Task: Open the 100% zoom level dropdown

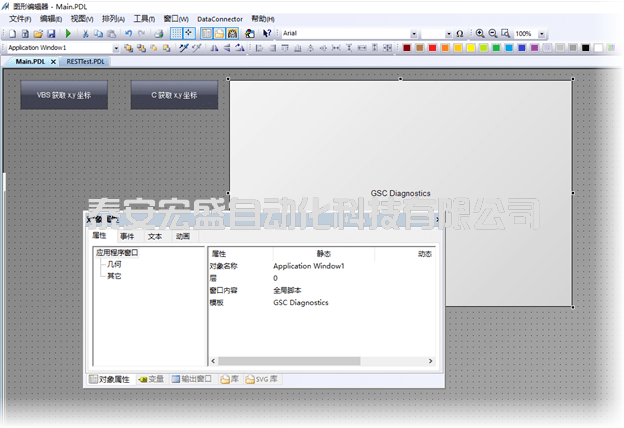Action: click(x=540, y=33)
